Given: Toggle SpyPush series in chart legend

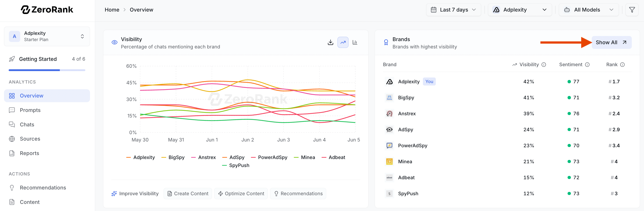Looking at the screenshot, I should click(236, 165).
